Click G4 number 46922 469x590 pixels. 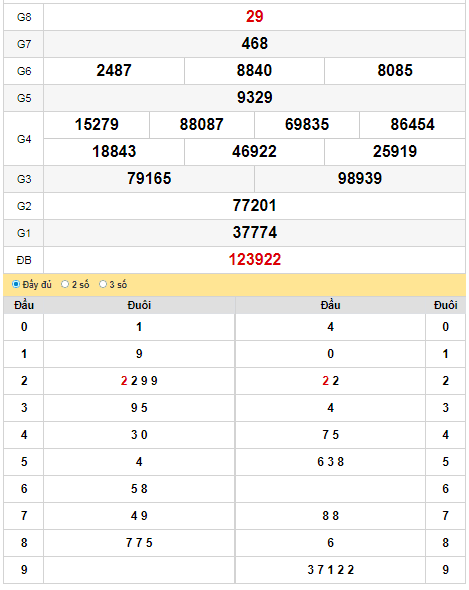click(x=254, y=152)
